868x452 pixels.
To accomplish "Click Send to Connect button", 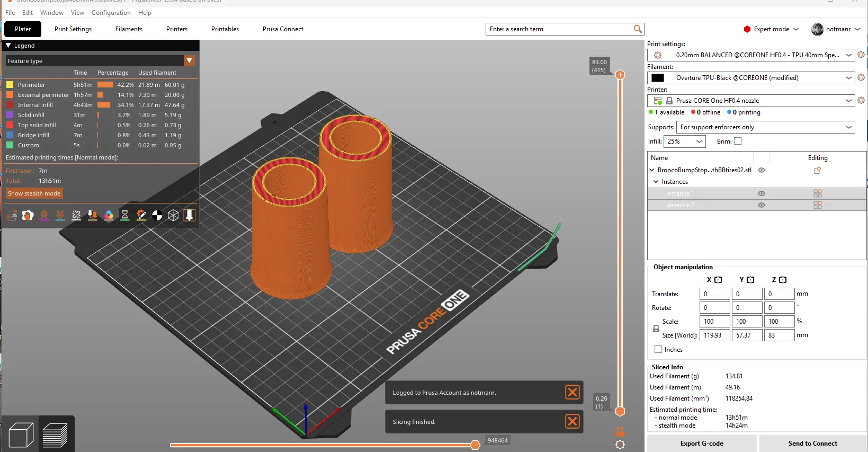I will point(812,444).
